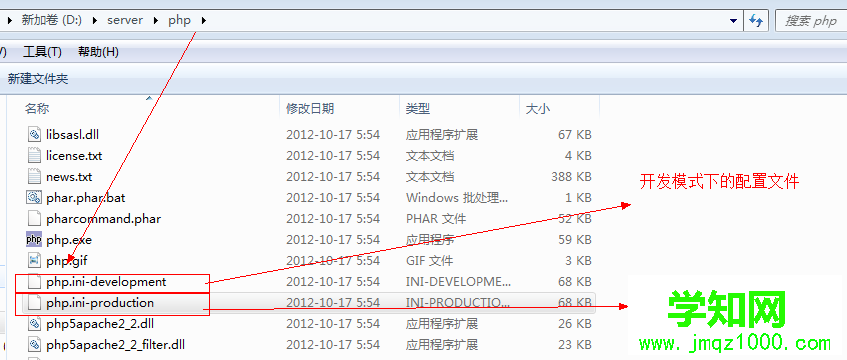Sort by the 名称 column header
This screenshot has height=360, width=847.
[x=37, y=109]
